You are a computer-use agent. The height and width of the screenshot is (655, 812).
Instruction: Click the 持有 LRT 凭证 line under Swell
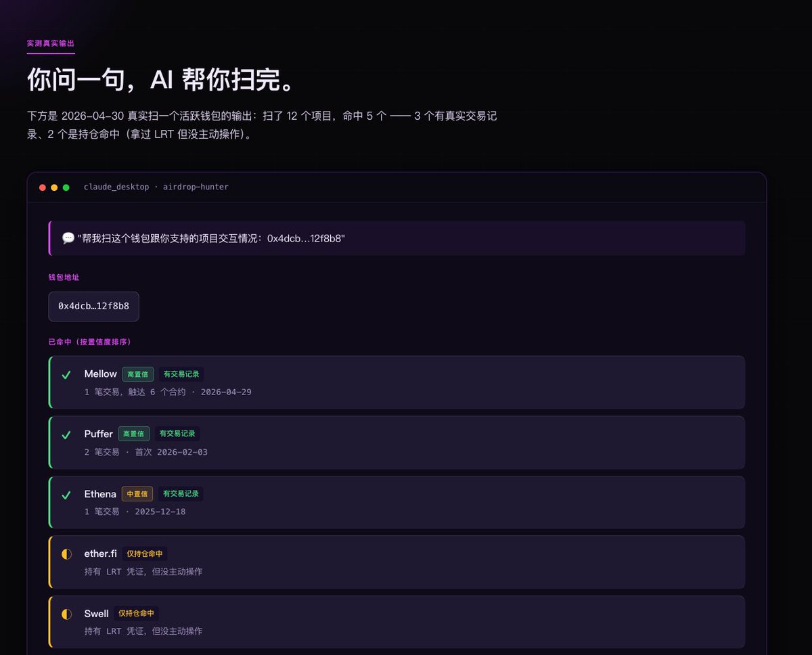143,631
